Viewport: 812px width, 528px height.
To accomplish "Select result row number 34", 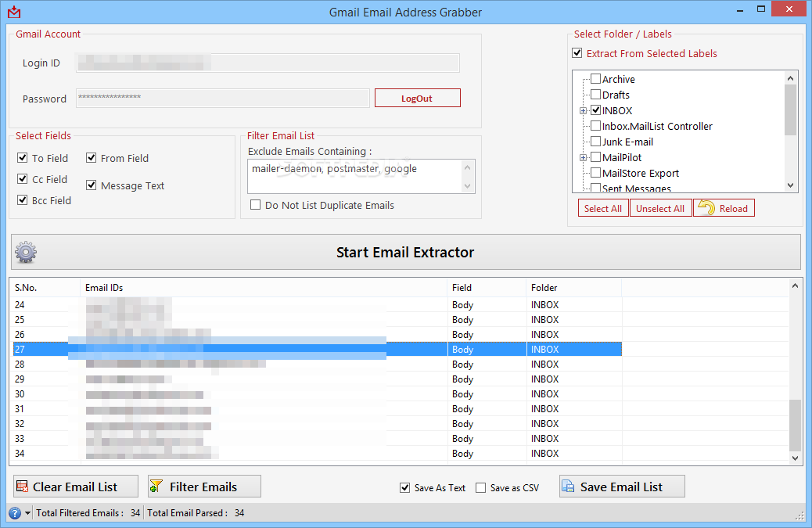I will pyautogui.click(x=318, y=454).
